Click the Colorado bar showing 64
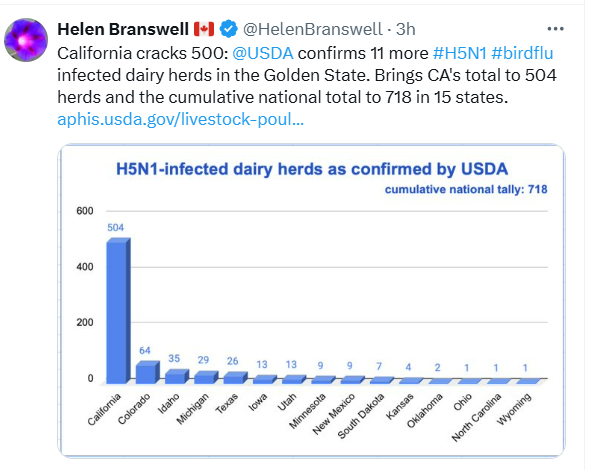The image size is (589, 470). click(x=148, y=372)
